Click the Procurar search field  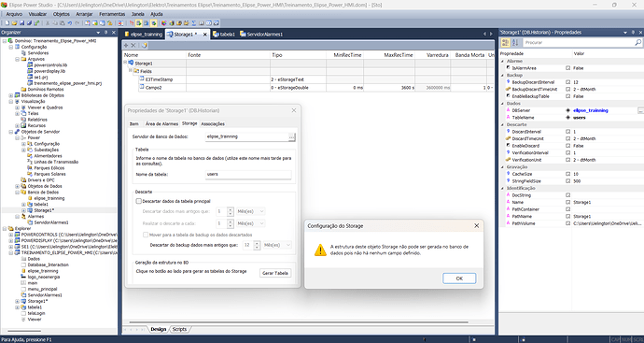coord(581,42)
